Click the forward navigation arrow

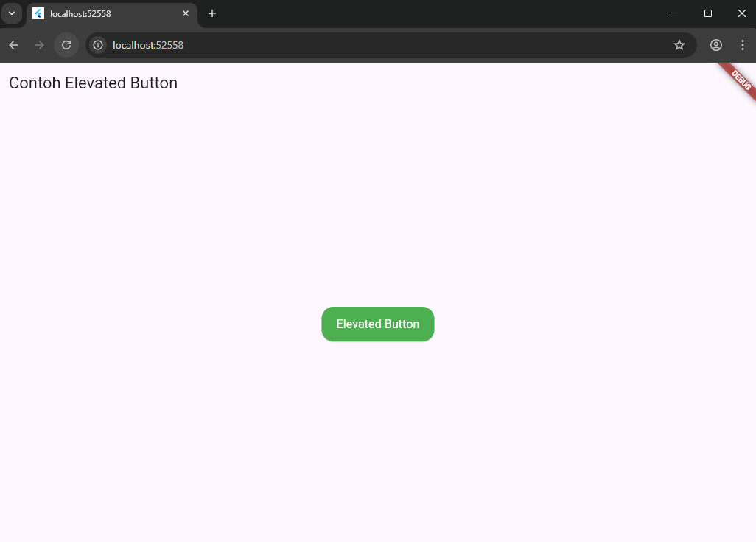tap(40, 45)
